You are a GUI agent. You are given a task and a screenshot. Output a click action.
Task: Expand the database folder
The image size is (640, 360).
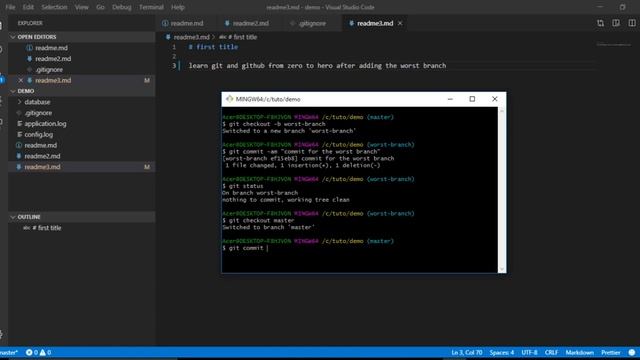pos(82,102)
